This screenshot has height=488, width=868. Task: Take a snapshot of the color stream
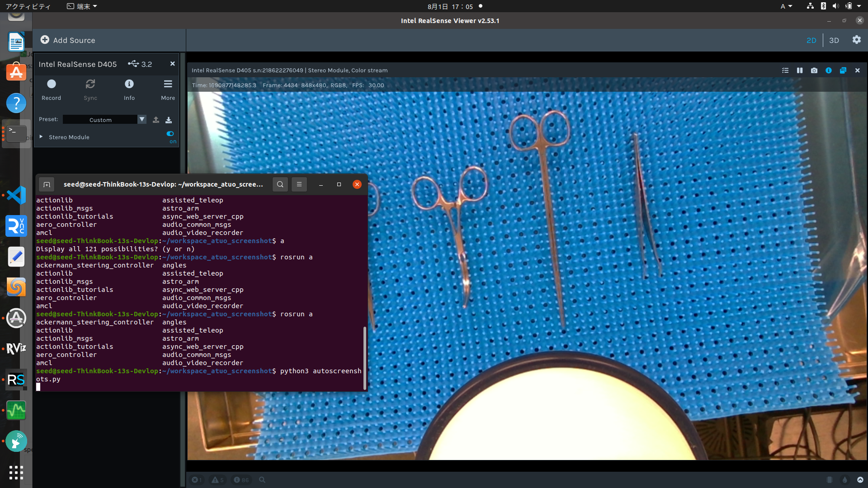click(x=814, y=70)
